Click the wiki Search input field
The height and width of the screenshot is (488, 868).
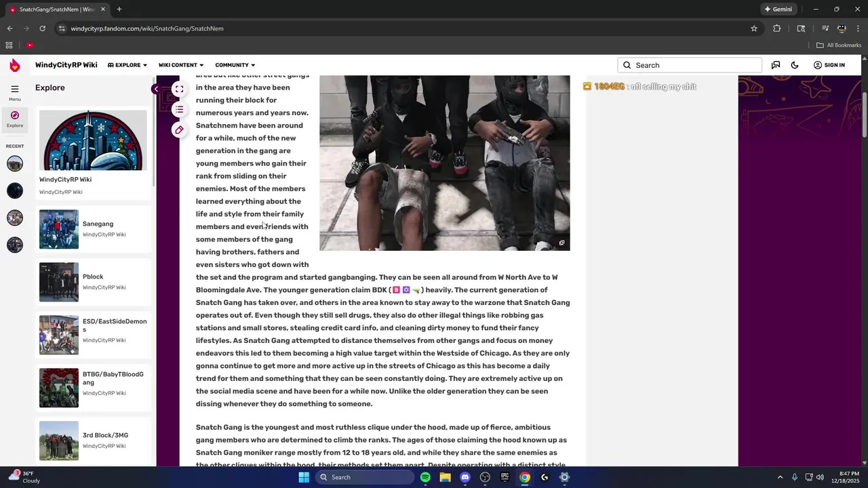[x=690, y=65]
